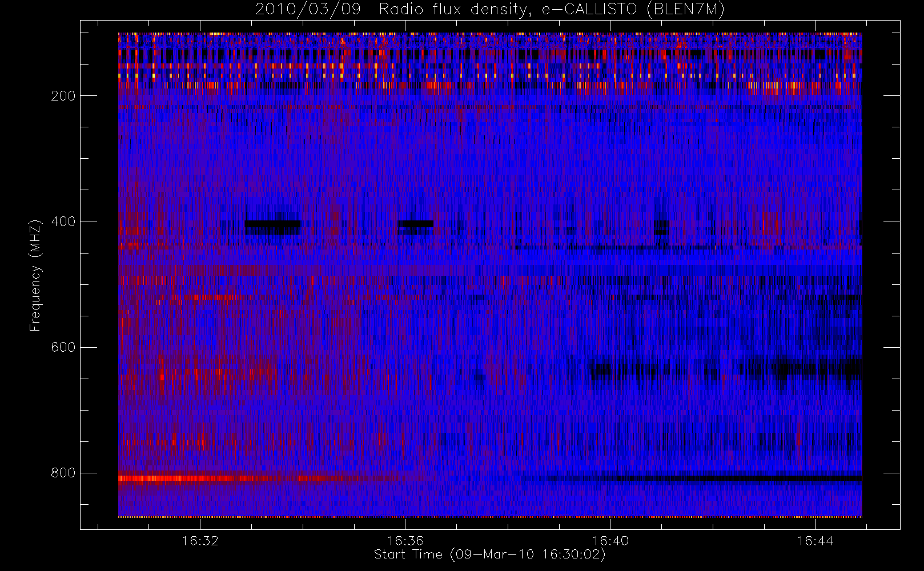Image resolution: width=924 pixels, height=571 pixels.
Task: Select the 200 frequency tick label
Action: click(x=63, y=96)
